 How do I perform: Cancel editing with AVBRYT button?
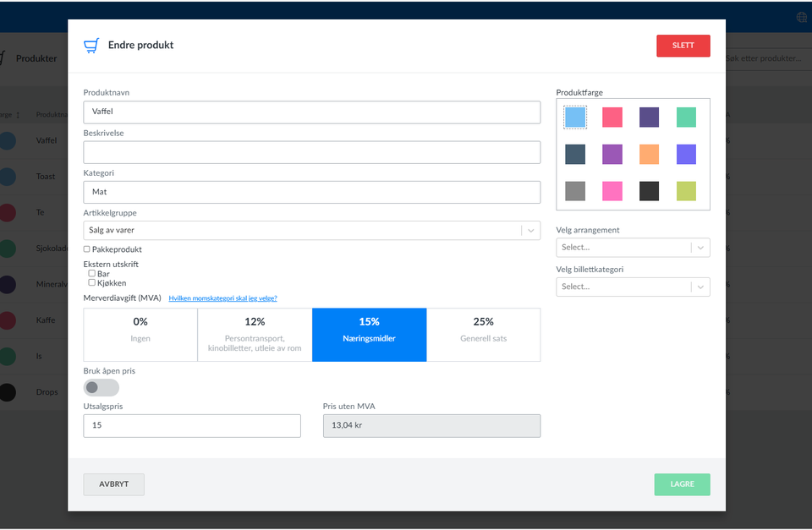click(114, 484)
